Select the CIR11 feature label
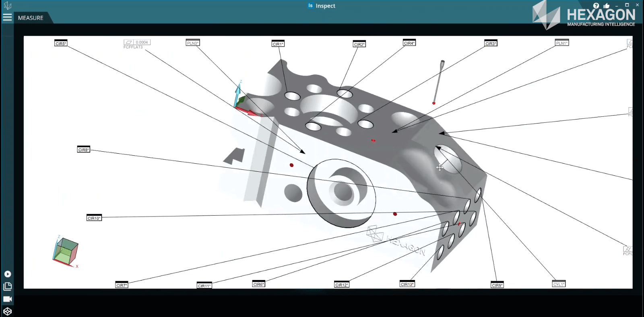The width and height of the screenshot is (644, 317). coord(204,285)
